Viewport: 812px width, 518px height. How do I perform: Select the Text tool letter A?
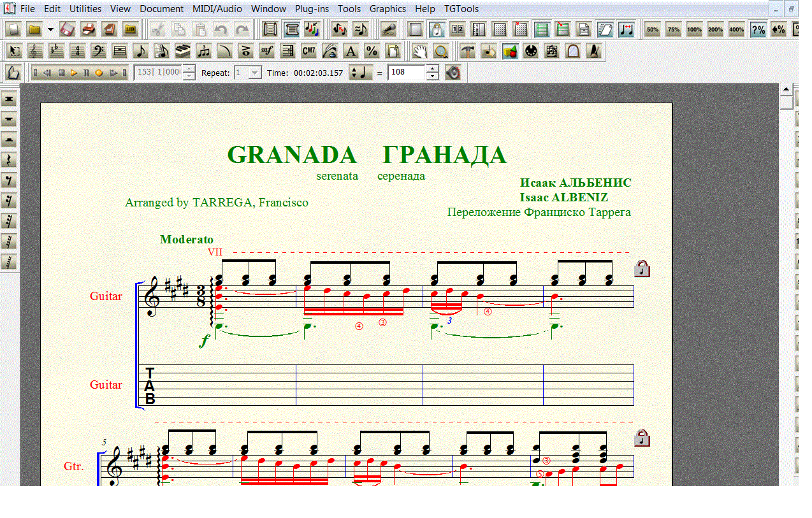point(351,51)
